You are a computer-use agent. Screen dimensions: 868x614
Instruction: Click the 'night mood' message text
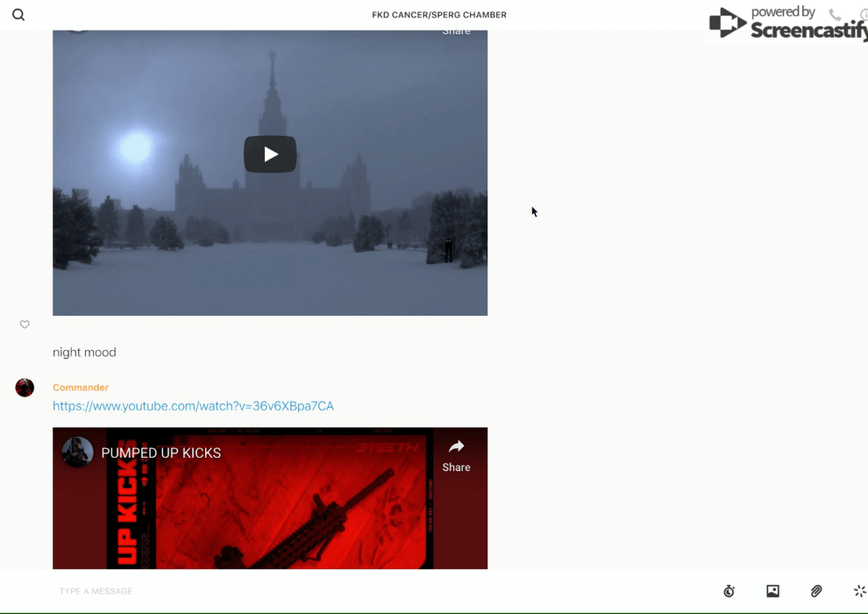coord(84,353)
